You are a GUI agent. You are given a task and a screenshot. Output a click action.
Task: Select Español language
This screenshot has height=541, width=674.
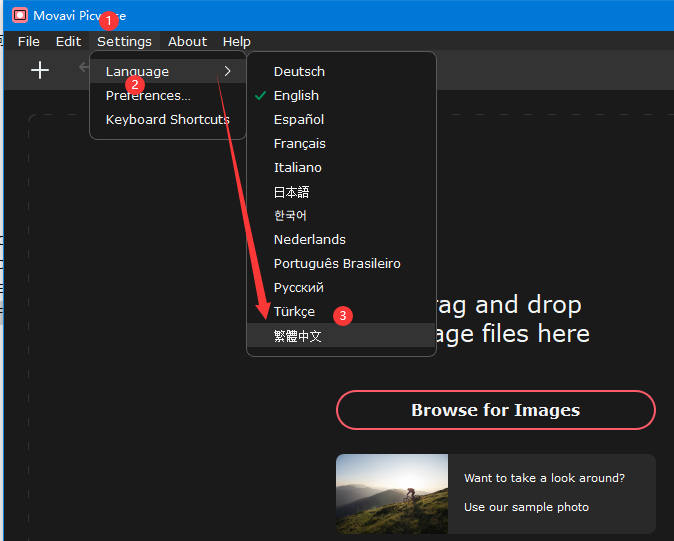click(x=341, y=119)
